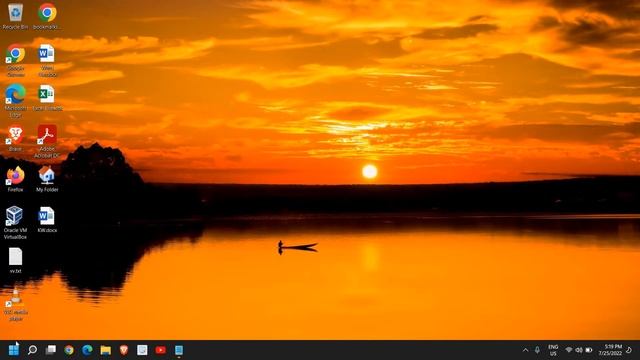Launch Chrome from the taskbar
This screenshot has height=360, width=640.
pos(69,350)
